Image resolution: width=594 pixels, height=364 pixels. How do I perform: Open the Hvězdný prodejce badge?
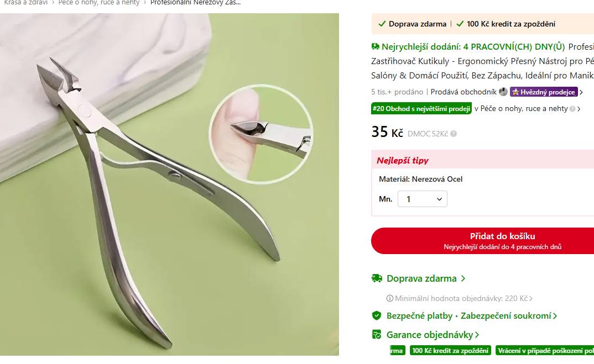pos(544,92)
